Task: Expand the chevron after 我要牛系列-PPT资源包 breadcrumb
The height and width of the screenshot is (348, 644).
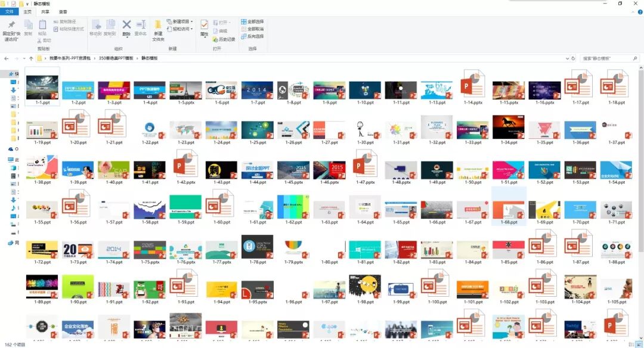Action: pos(94,58)
